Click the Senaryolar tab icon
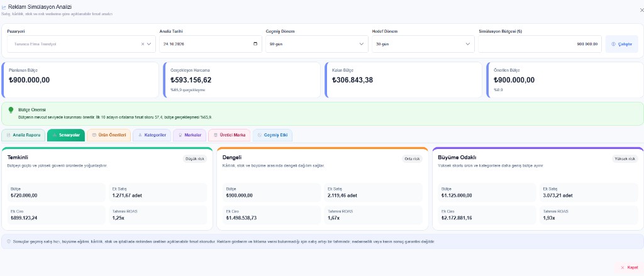644x276 pixels. coord(54,135)
